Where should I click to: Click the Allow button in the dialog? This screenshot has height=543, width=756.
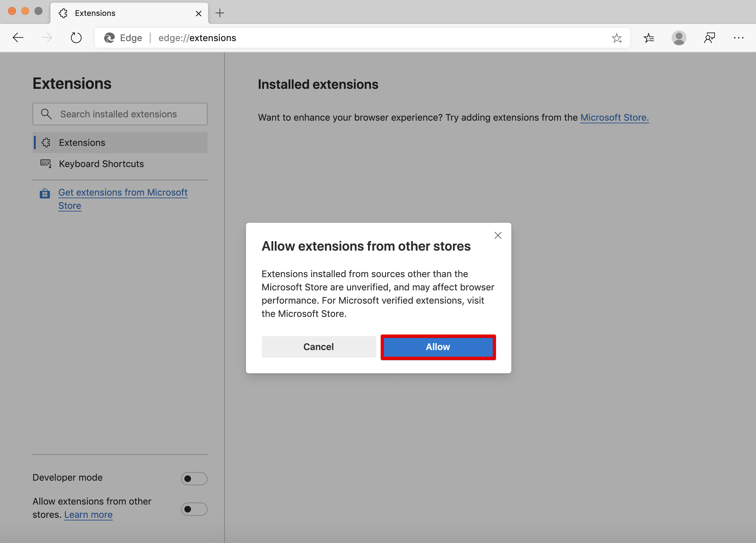coord(438,347)
